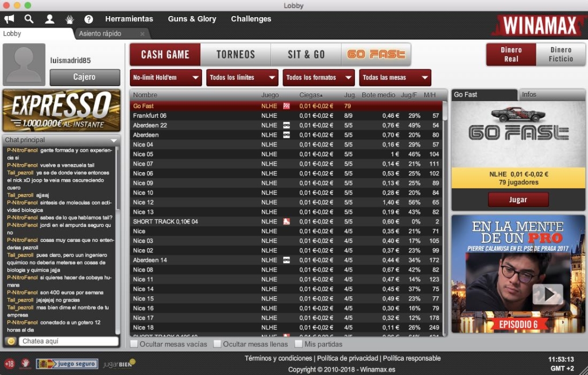Select the Nice 18 table row

[x=286, y=327]
